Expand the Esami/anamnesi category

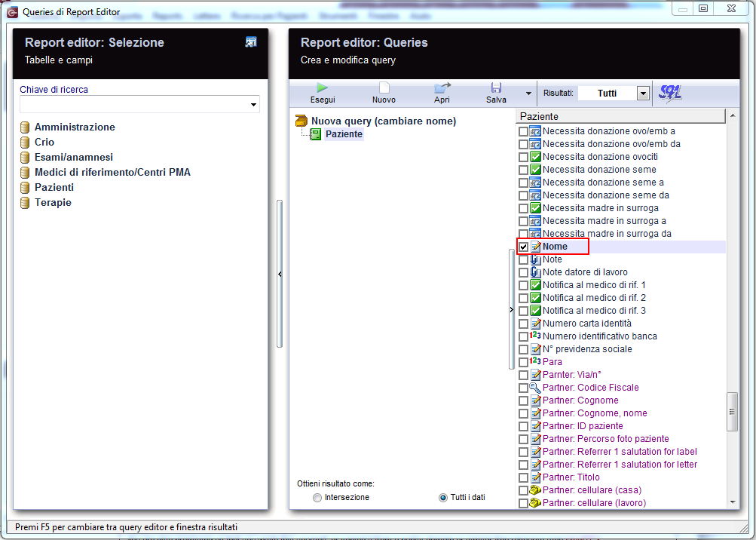74,158
